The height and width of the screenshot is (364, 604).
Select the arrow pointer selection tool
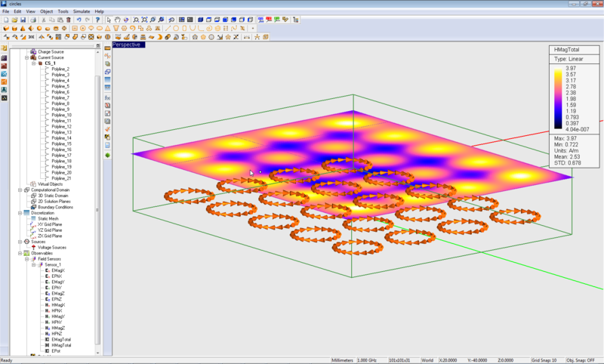pyautogui.click(x=109, y=20)
